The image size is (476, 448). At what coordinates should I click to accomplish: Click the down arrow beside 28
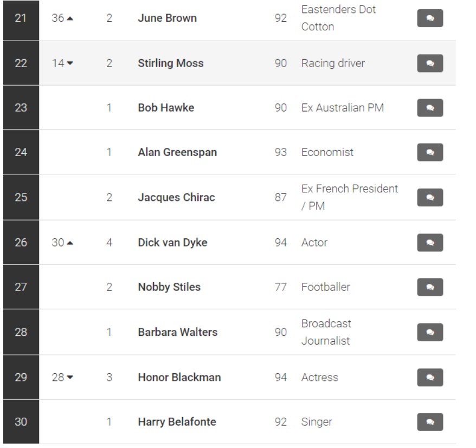[70, 378]
